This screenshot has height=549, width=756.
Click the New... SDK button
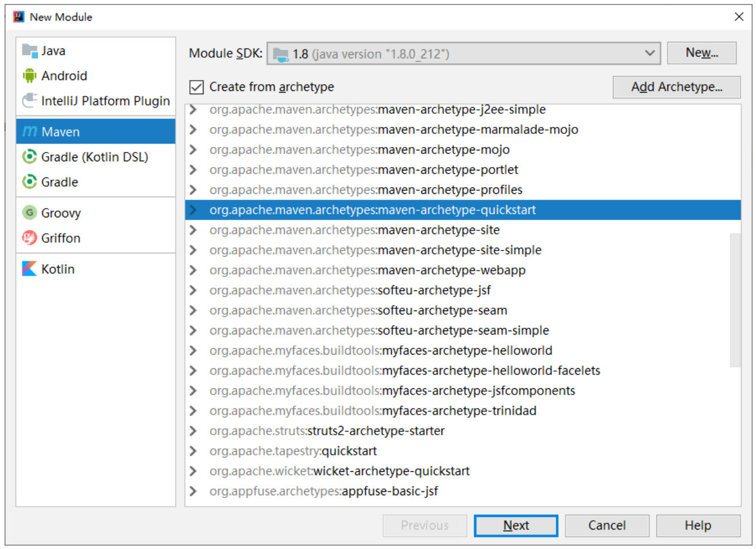702,53
